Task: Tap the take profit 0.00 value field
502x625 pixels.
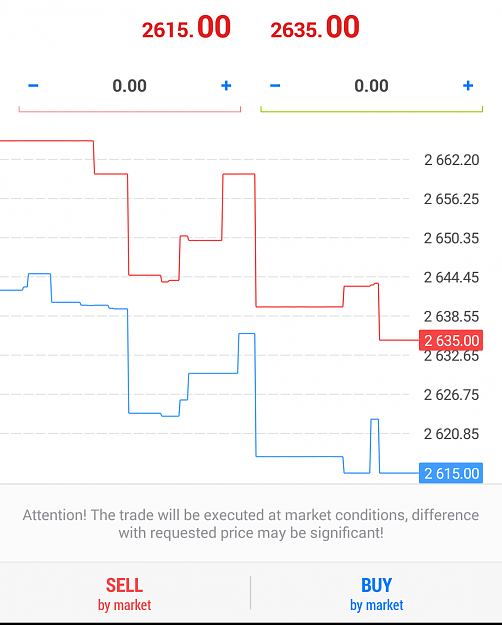Action: tap(371, 86)
